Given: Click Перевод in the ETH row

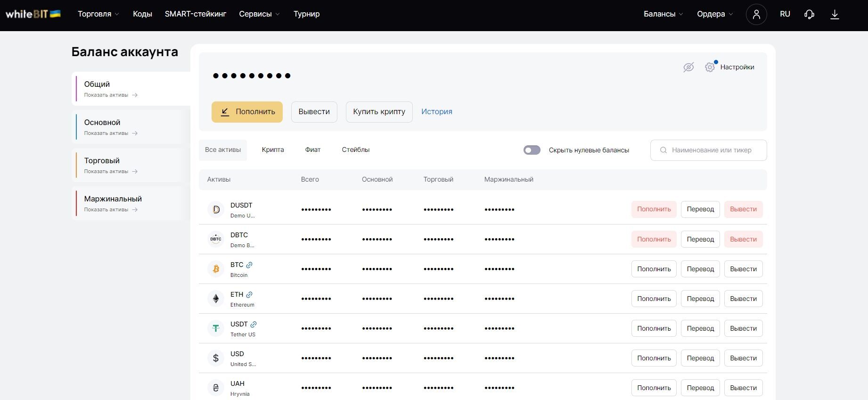Looking at the screenshot, I should click(700, 299).
